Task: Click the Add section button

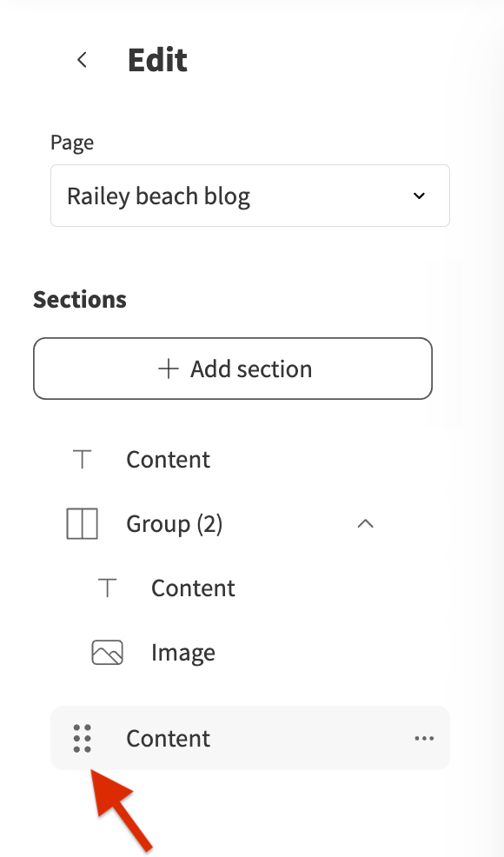Action: [233, 369]
